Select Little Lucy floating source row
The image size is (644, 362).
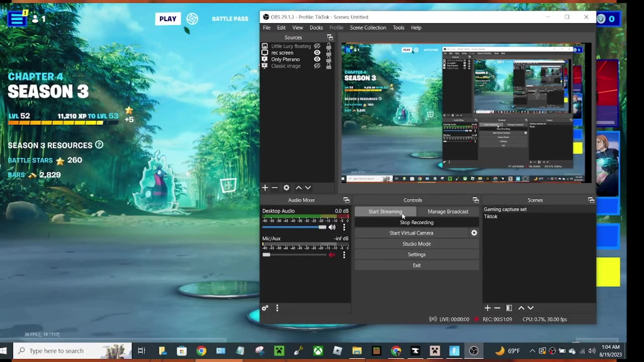(297, 46)
